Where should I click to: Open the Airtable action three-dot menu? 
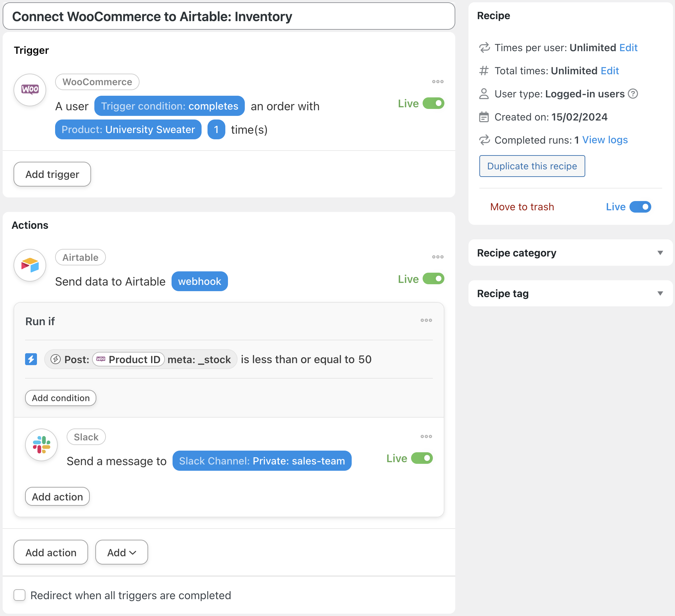pyautogui.click(x=437, y=257)
